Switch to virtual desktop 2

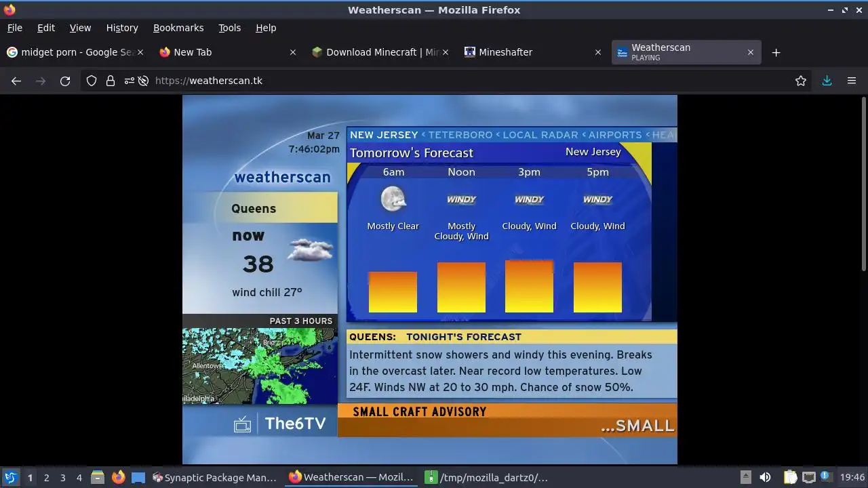coord(46,477)
